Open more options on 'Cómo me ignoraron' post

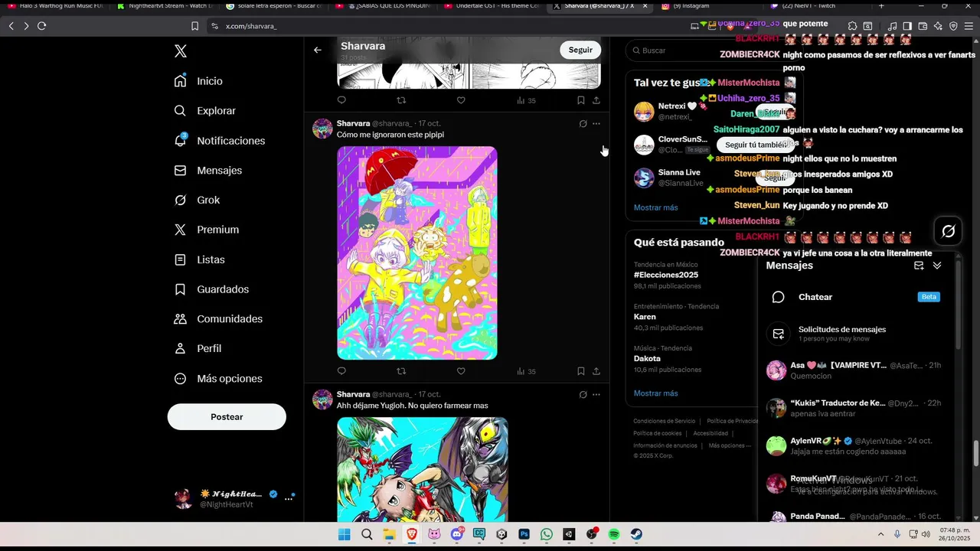pos(596,124)
